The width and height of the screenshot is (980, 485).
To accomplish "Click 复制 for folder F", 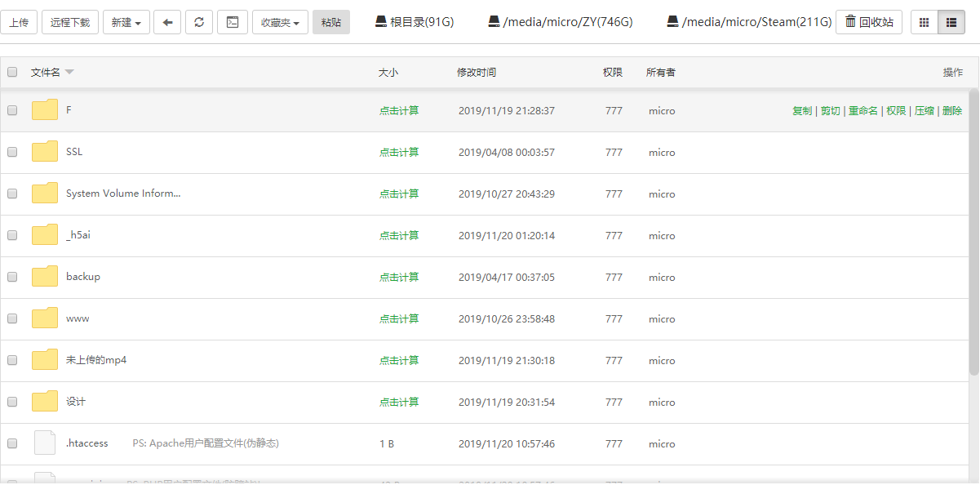I will click(802, 111).
